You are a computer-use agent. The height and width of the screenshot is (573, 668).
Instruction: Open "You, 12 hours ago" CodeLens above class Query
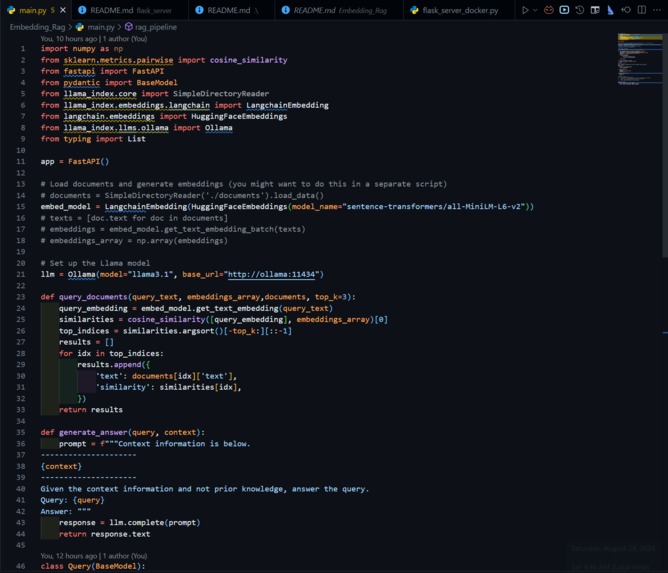(94, 556)
